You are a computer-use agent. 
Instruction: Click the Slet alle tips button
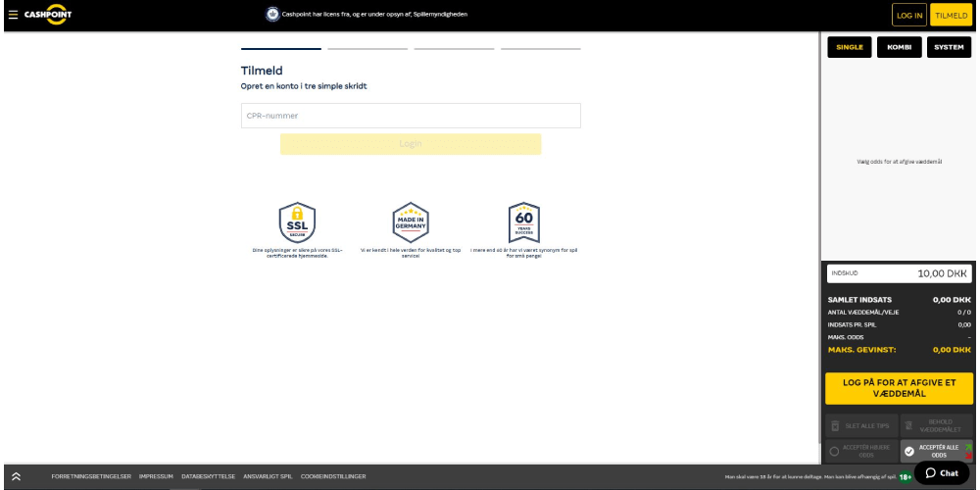click(859, 425)
